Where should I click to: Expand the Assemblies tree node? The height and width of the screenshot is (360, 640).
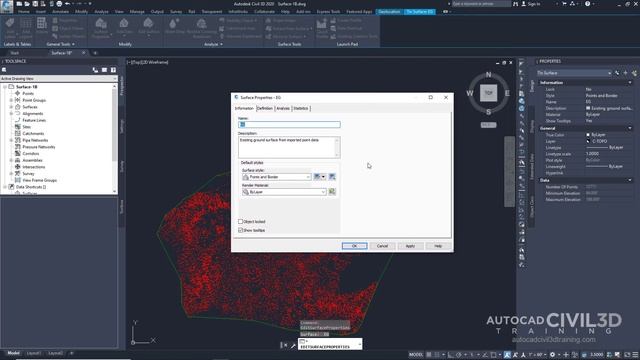click(11, 160)
